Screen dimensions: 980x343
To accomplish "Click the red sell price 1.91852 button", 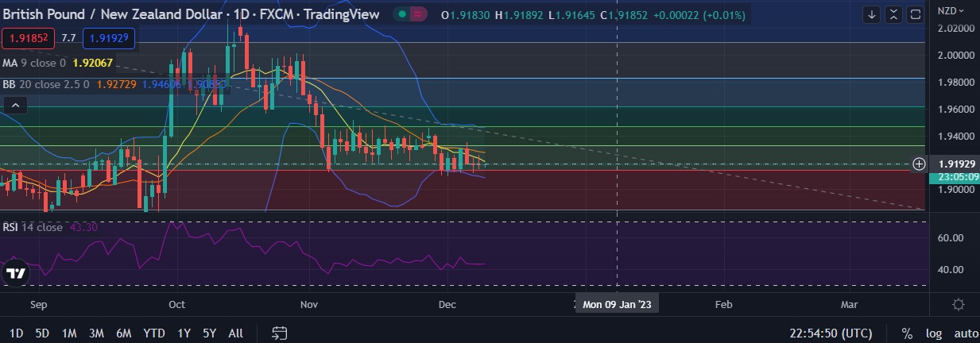I will pos(28,37).
